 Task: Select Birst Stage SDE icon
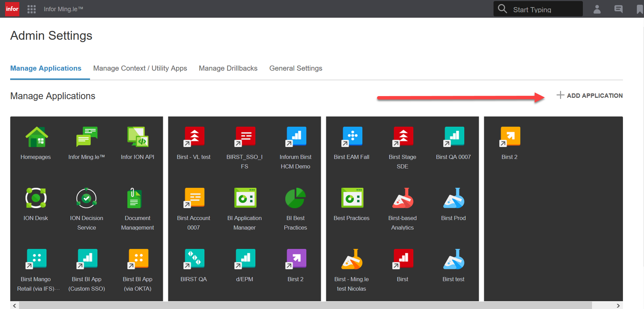pos(403,137)
